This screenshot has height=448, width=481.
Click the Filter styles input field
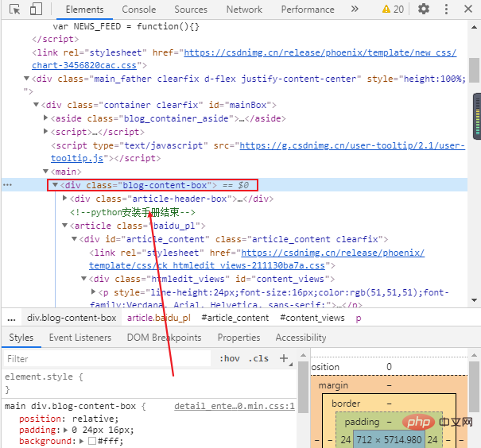pyautogui.click(x=107, y=358)
